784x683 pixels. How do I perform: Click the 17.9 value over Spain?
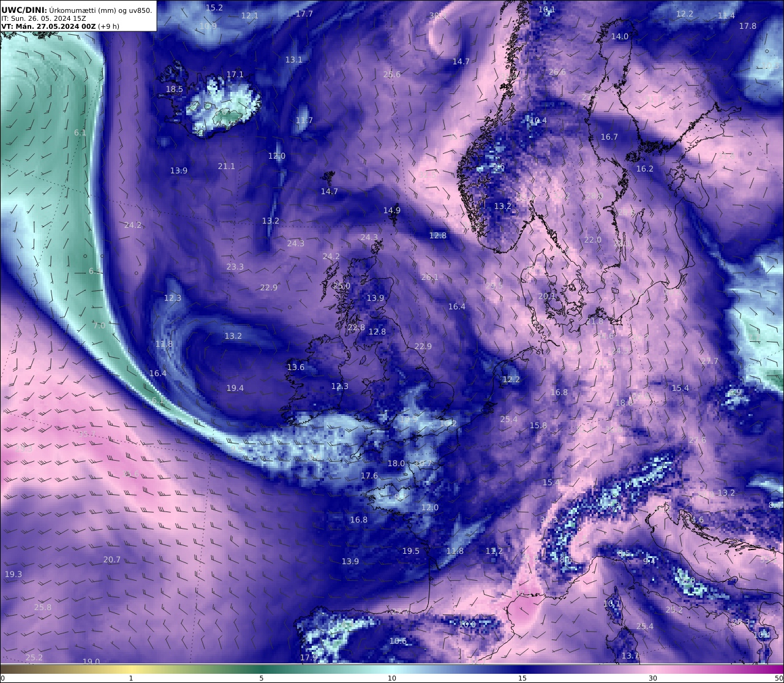click(x=309, y=657)
